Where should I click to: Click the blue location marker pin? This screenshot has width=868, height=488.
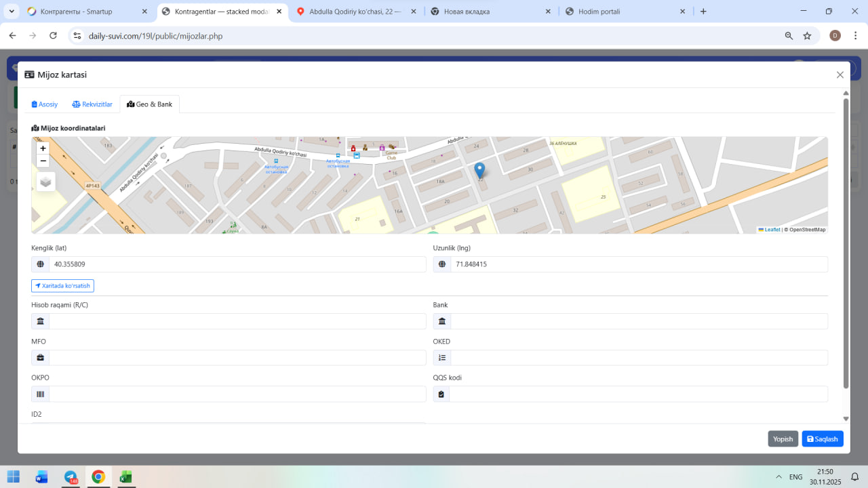[479, 170]
